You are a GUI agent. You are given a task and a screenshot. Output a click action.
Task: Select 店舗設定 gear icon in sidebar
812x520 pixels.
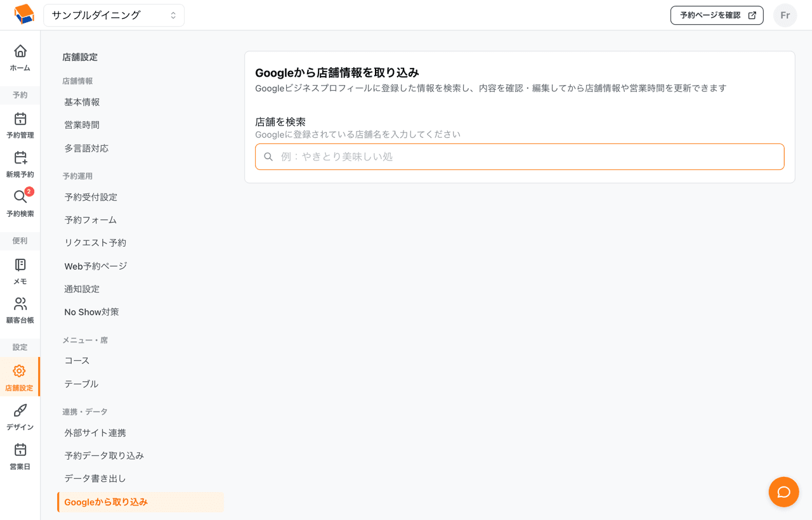coord(20,371)
